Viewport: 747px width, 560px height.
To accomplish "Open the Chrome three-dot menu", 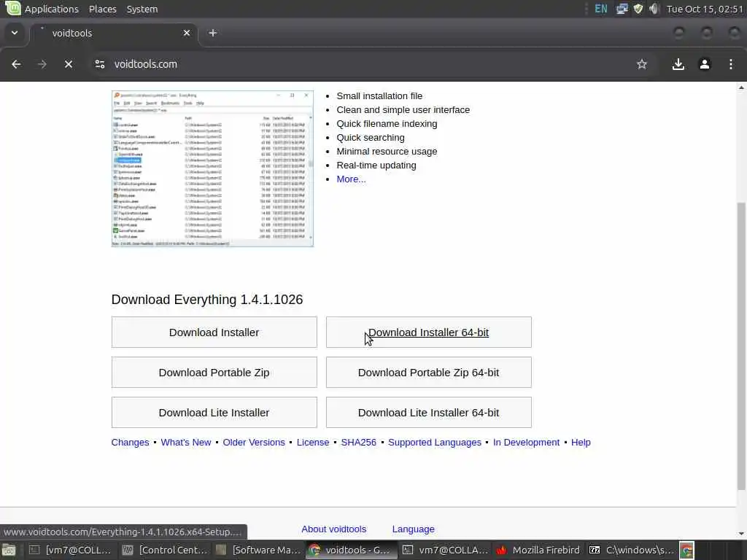I will (731, 64).
